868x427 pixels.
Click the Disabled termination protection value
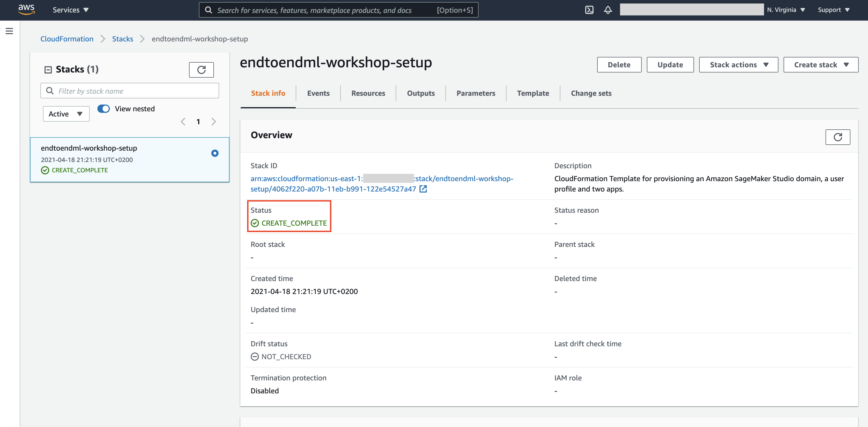[264, 391]
